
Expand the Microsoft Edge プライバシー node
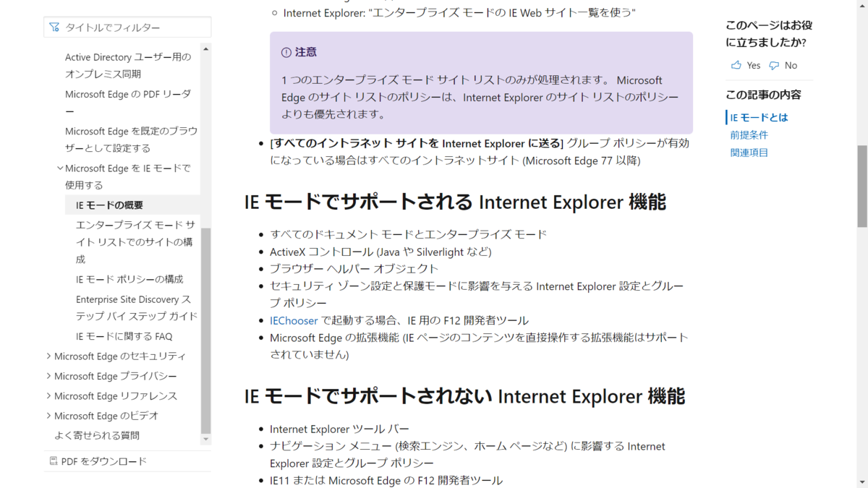coord(48,376)
